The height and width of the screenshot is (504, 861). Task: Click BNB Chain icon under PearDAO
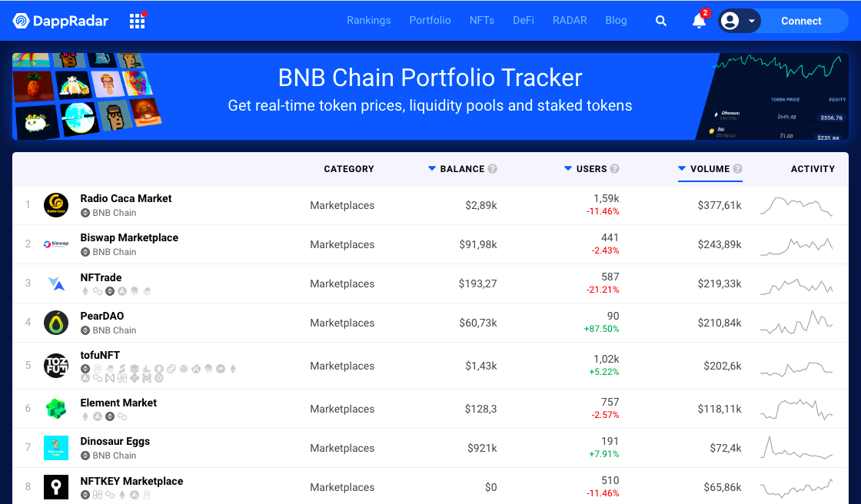tap(85, 330)
